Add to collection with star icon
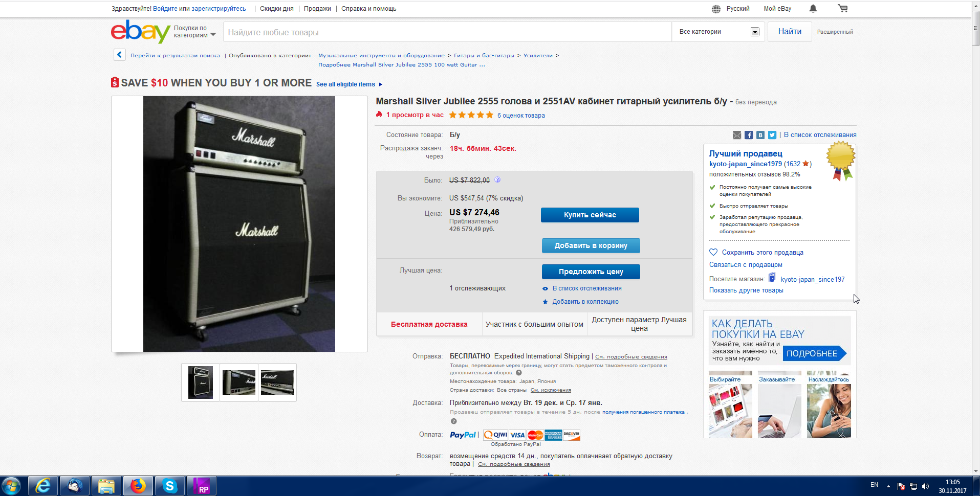Image resolution: width=980 pixels, height=496 pixels. pyautogui.click(x=546, y=302)
